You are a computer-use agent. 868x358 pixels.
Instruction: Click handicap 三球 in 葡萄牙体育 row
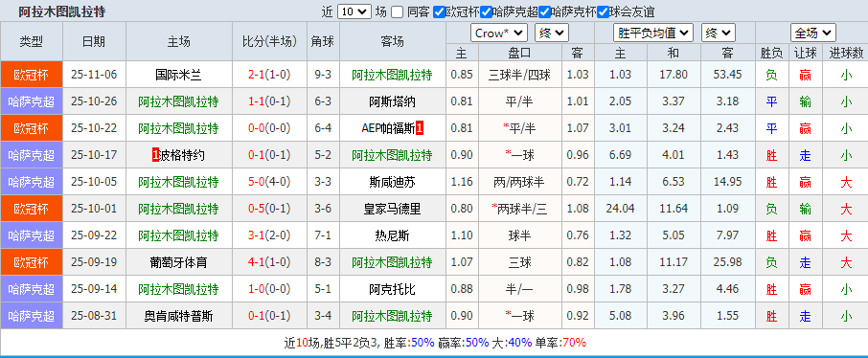pyautogui.click(x=520, y=263)
